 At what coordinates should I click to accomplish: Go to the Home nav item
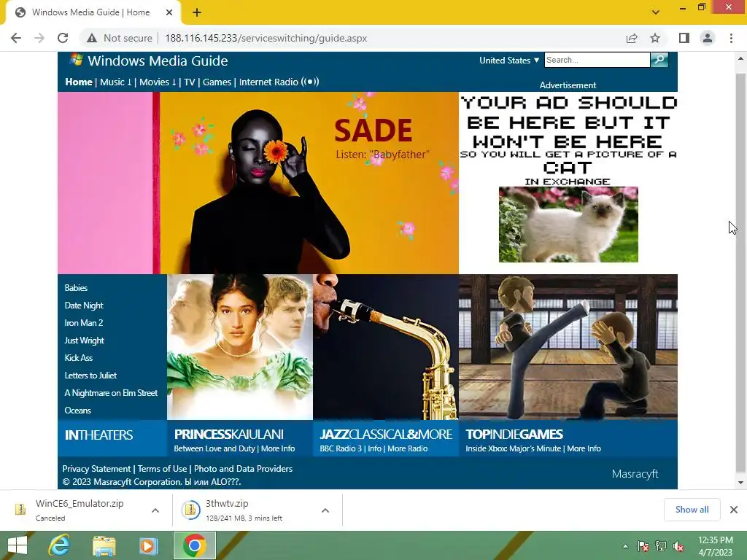[79, 82]
